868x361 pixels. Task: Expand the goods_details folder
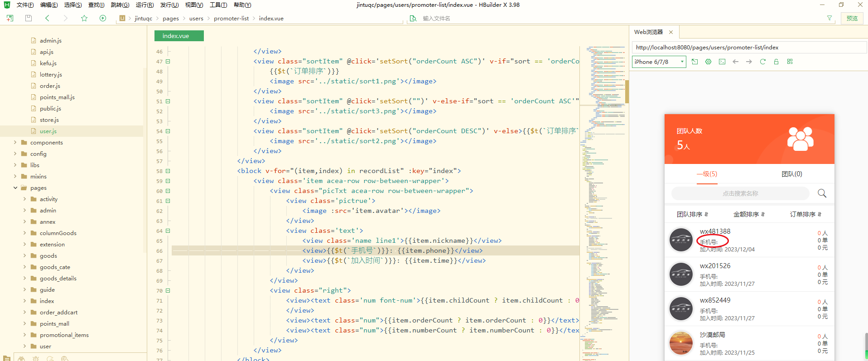[x=24, y=278]
